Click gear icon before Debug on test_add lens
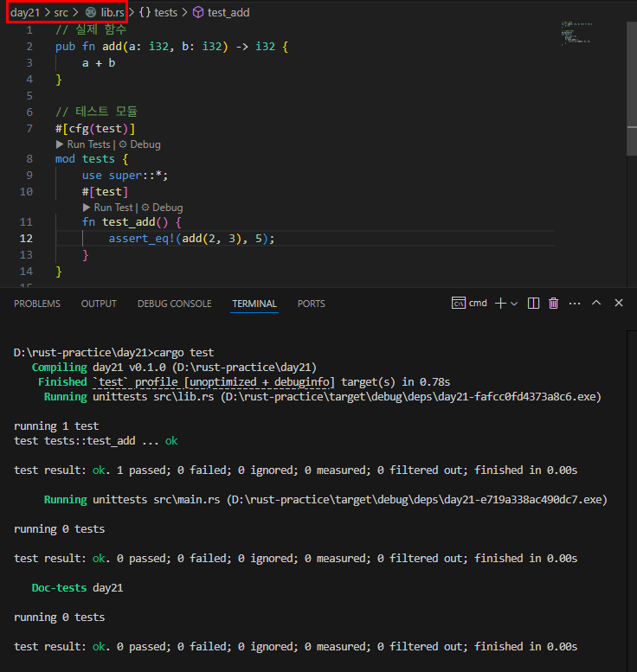Screen dimensions: 637x672 point(145,208)
